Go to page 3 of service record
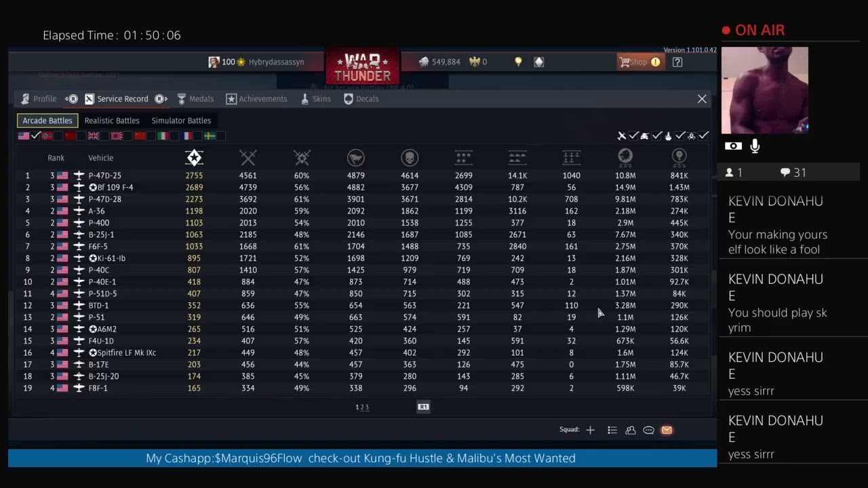Viewport: 868px width, 488px height. click(x=367, y=407)
